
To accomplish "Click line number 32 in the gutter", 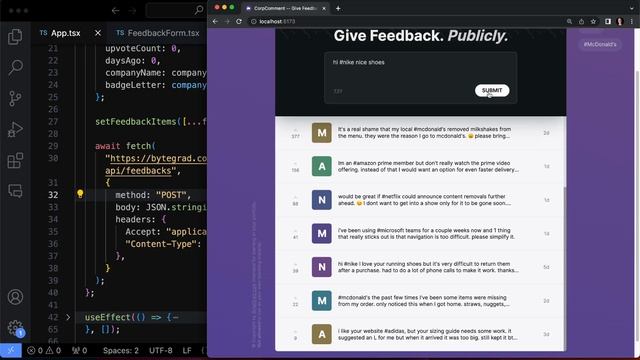I will (53, 195).
